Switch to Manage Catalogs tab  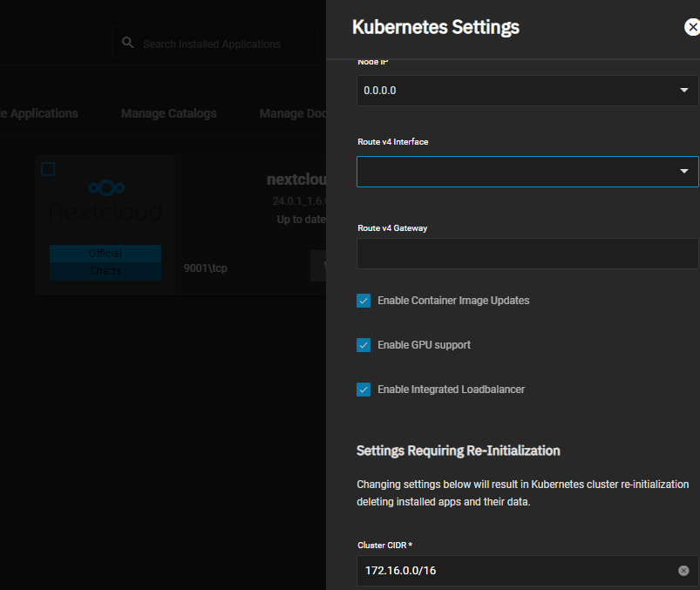click(x=169, y=113)
